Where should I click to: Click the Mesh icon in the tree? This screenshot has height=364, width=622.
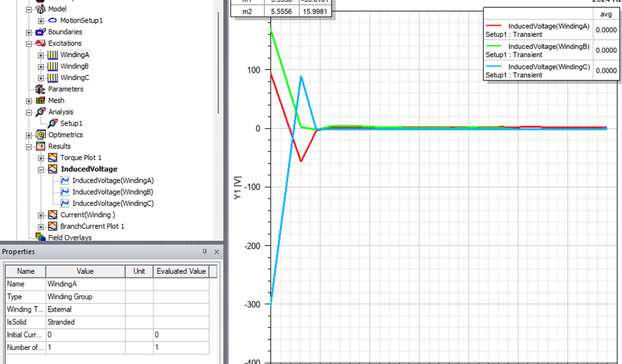pyautogui.click(x=40, y=101)
